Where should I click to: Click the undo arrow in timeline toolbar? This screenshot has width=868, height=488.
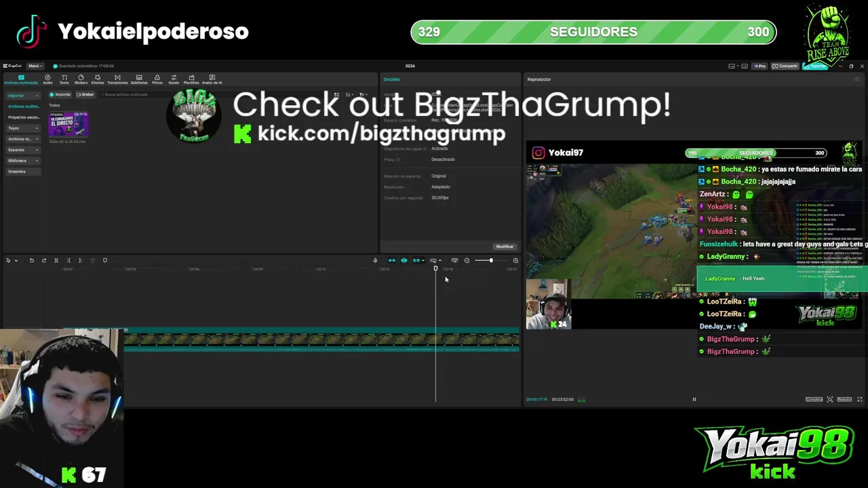[x=31, y=260]
